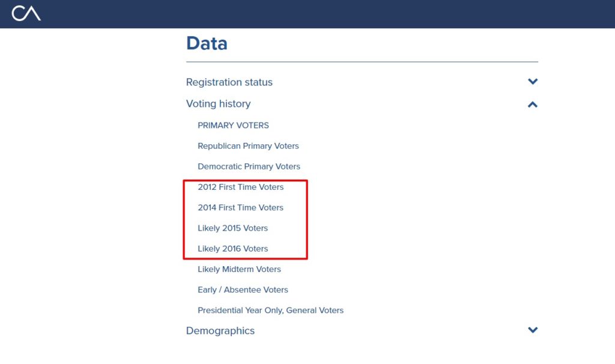Choose Likely Midterm Voters

[x=239, y=269]
